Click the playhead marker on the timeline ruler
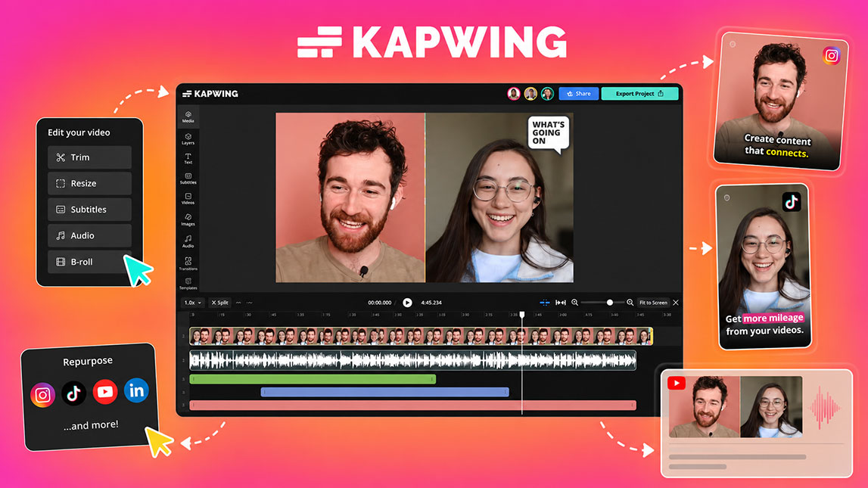The image size is (868, 488). 522,315
